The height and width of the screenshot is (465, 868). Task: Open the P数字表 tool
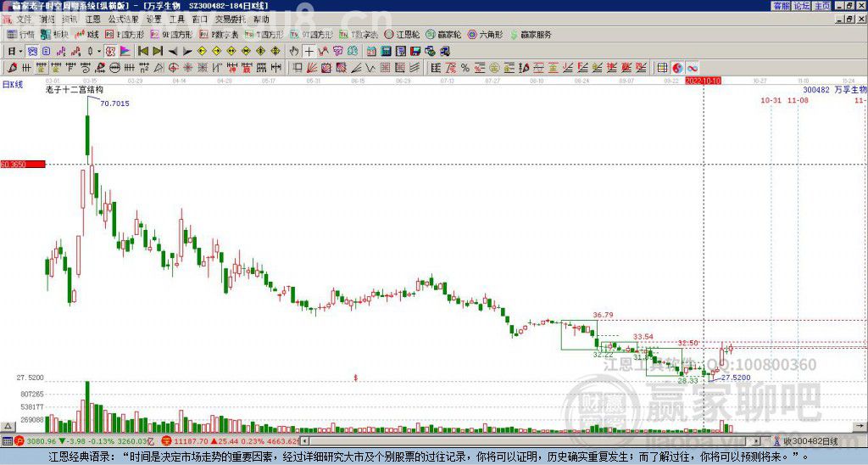[x=220, y=34]
